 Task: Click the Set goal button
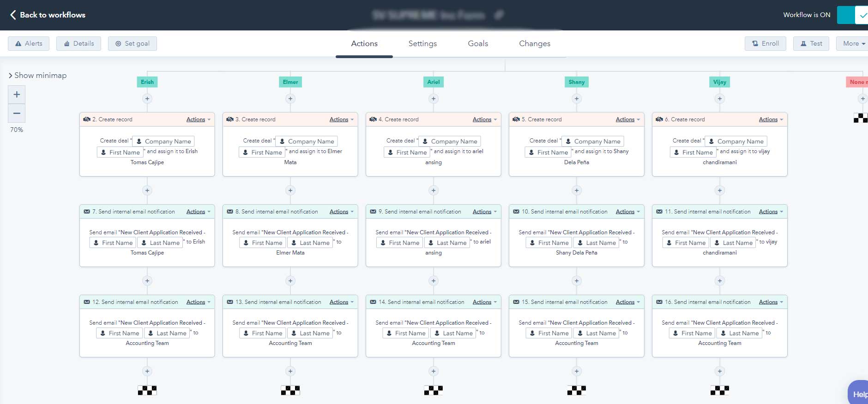(x=133, y=43)
